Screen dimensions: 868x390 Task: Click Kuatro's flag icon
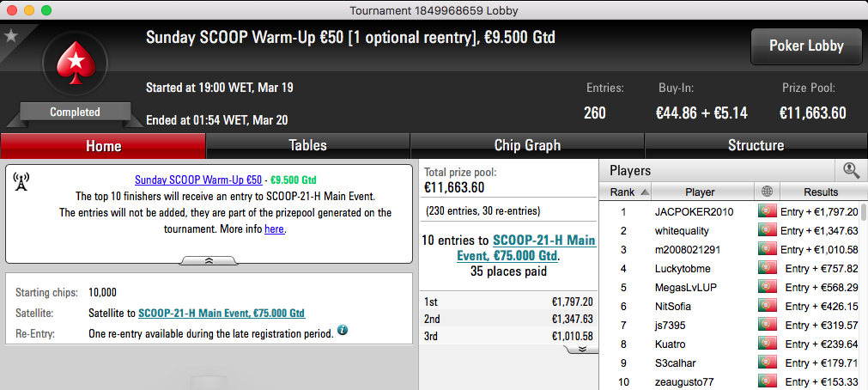pos(767,344)
